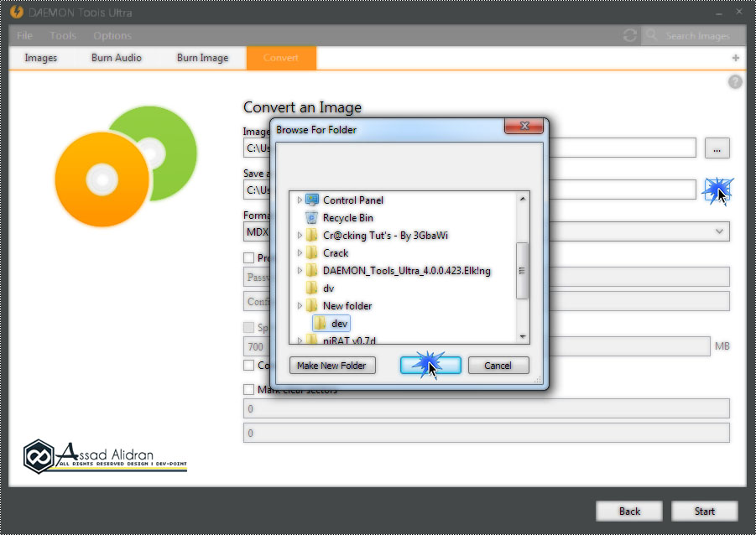
Task: Select the 'New folder' row
Action: point(347,305)
